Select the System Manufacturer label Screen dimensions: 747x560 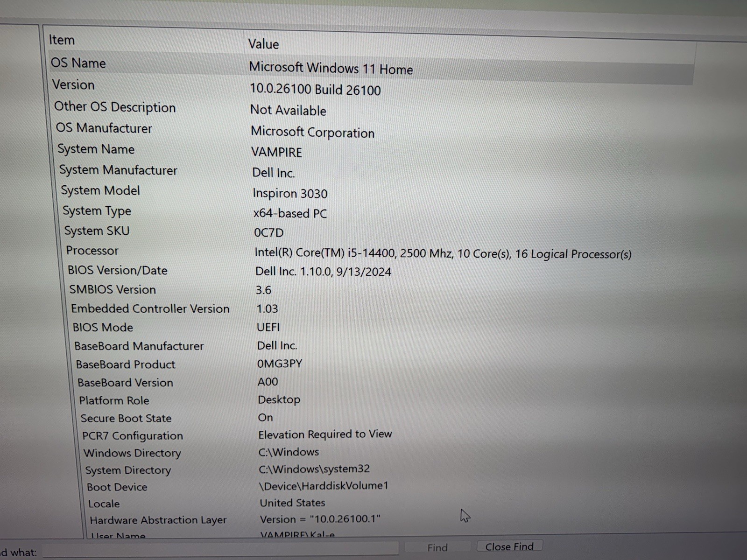(118, 170)
